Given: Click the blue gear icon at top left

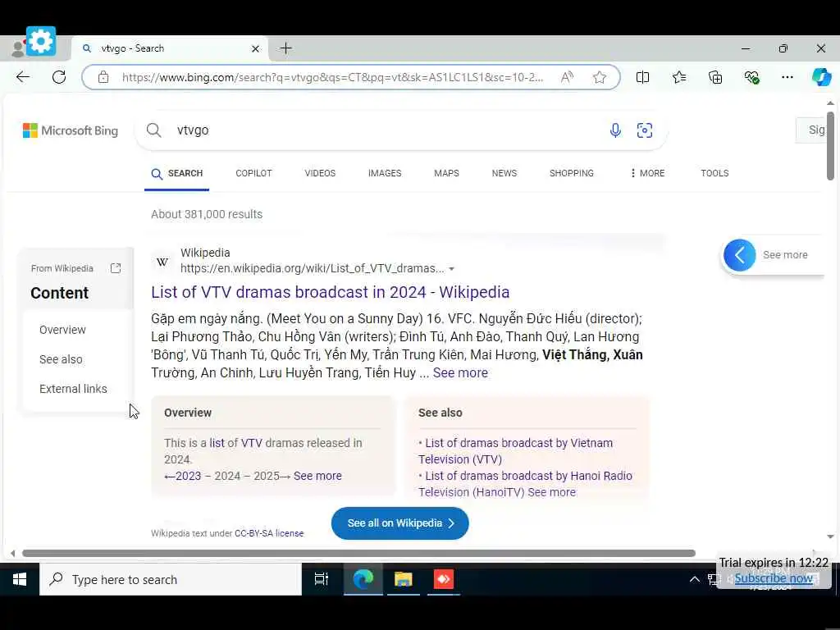Looking at the screenshot, I should tap(41, 41).
